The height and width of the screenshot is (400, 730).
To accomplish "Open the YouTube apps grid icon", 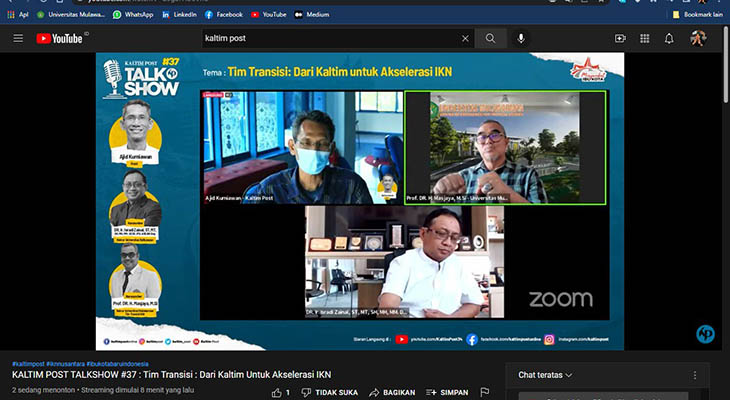I will point(644,38).
